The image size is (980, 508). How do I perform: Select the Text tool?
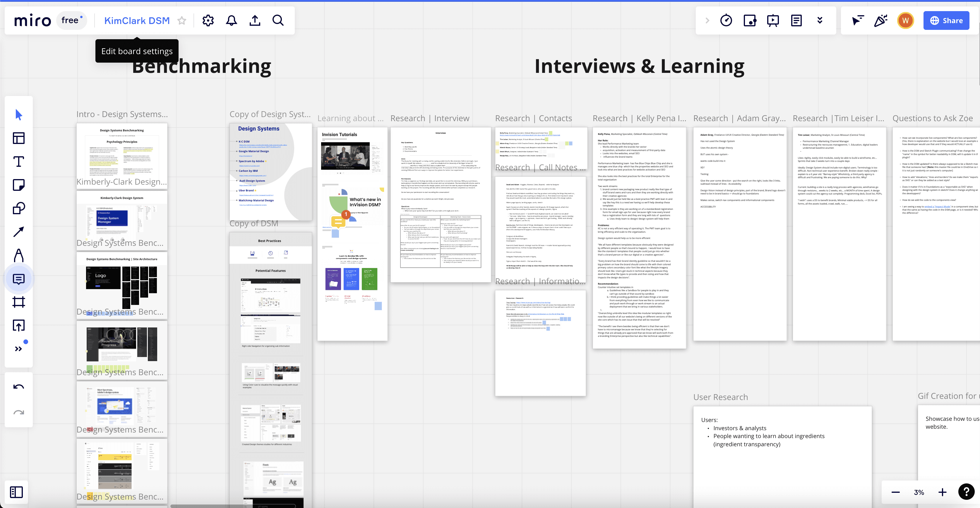(x=19, y=162)
